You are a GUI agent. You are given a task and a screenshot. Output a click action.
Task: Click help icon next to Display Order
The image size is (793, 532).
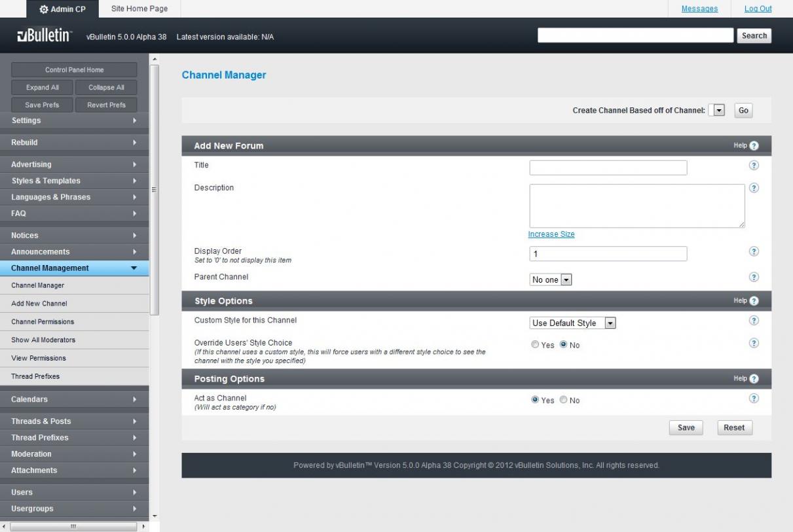click(753, 252)
